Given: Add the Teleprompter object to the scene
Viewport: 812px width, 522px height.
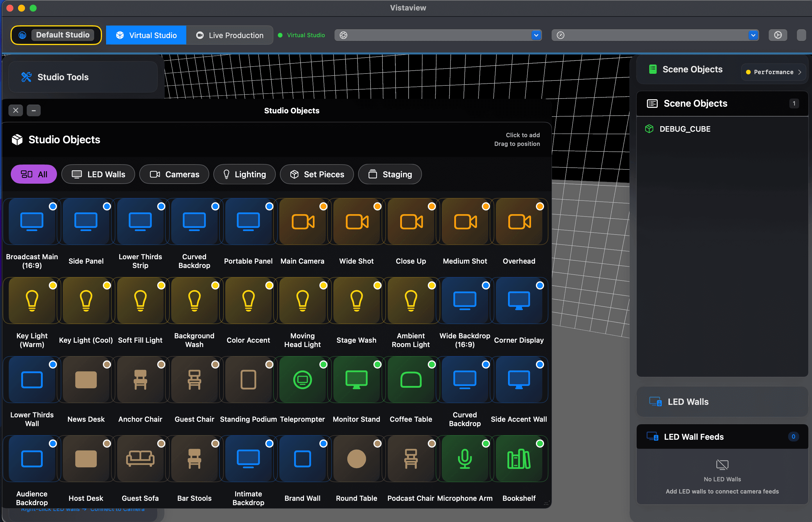Looking at the screenshot, I should [x=302, y=380].
